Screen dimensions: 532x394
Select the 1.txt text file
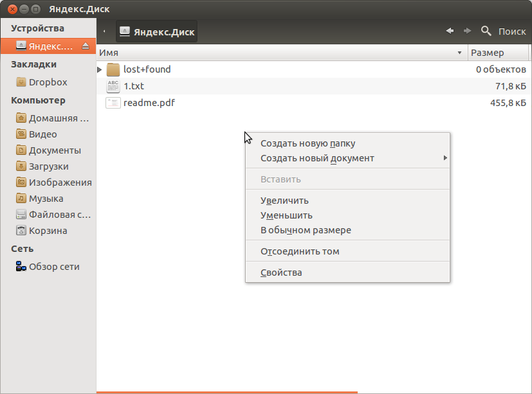point(133,86)
